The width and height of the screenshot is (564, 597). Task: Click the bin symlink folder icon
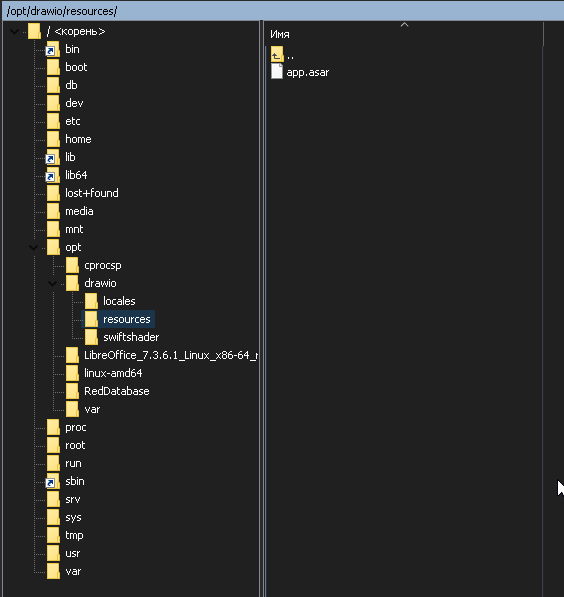[x=53, y=49]
